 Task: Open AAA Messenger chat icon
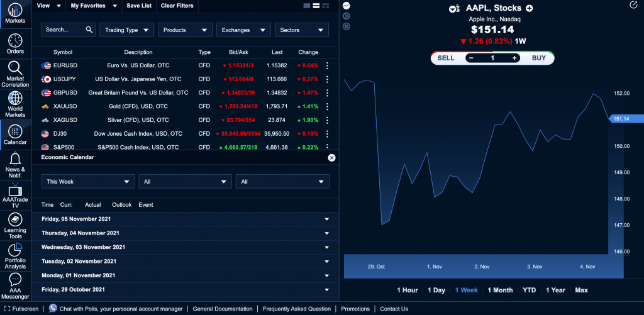(15, 279)
